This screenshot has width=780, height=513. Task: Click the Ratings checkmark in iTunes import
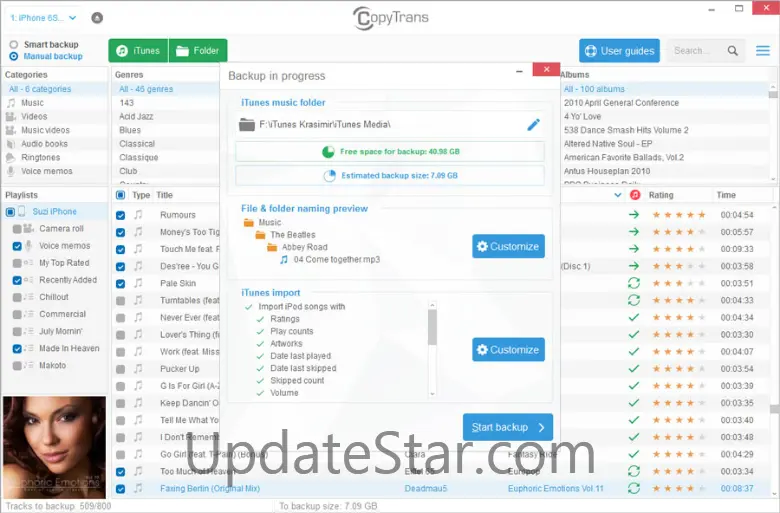pyautogui.click(x=260, y=319)
